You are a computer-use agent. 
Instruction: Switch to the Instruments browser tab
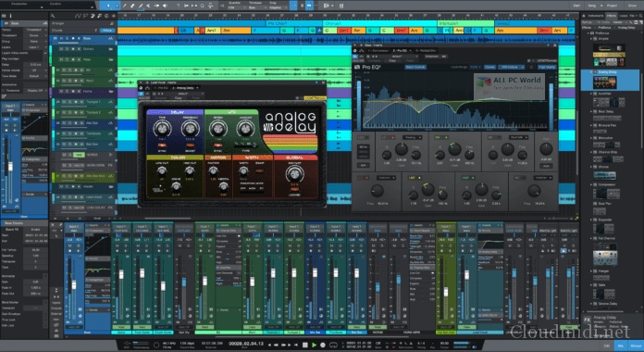(x=596, y=16)
